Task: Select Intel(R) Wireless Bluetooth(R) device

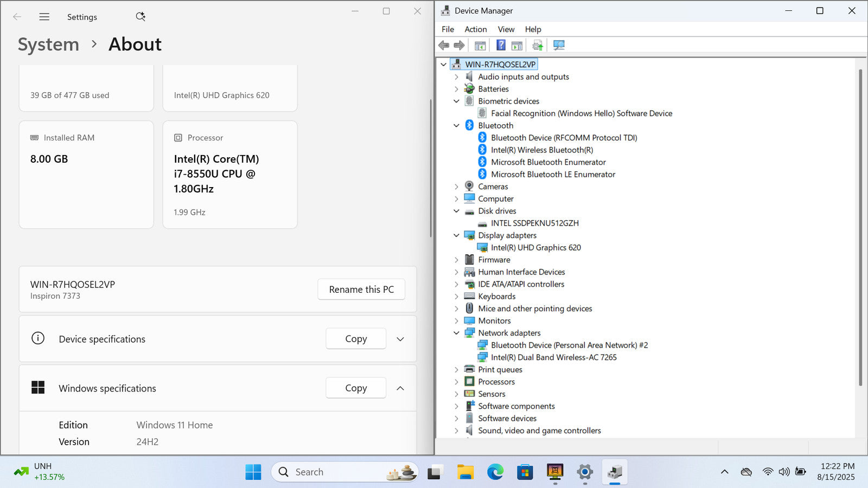Action: [542, 150]
